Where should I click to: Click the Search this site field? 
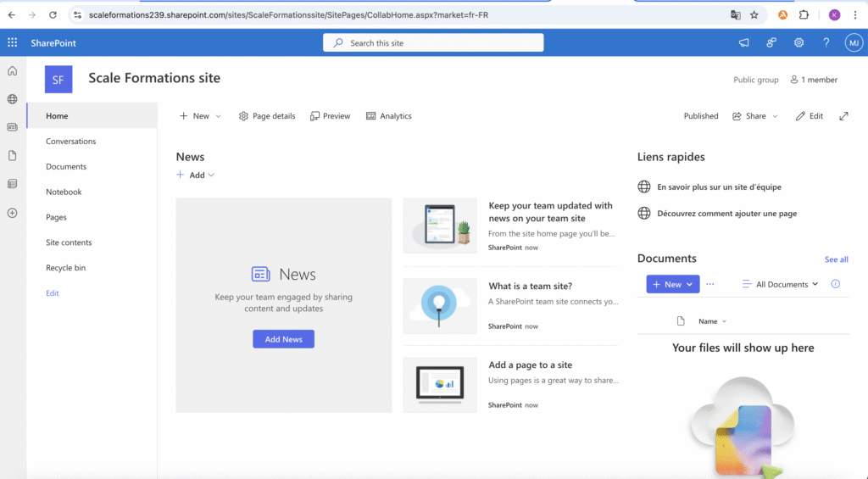[433, 43]
